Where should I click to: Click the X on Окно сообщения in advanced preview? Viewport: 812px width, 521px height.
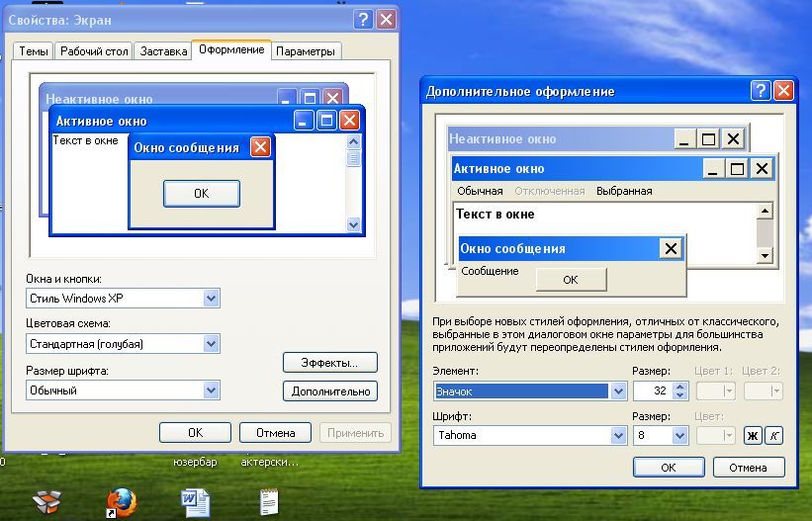tap(671, 248)
